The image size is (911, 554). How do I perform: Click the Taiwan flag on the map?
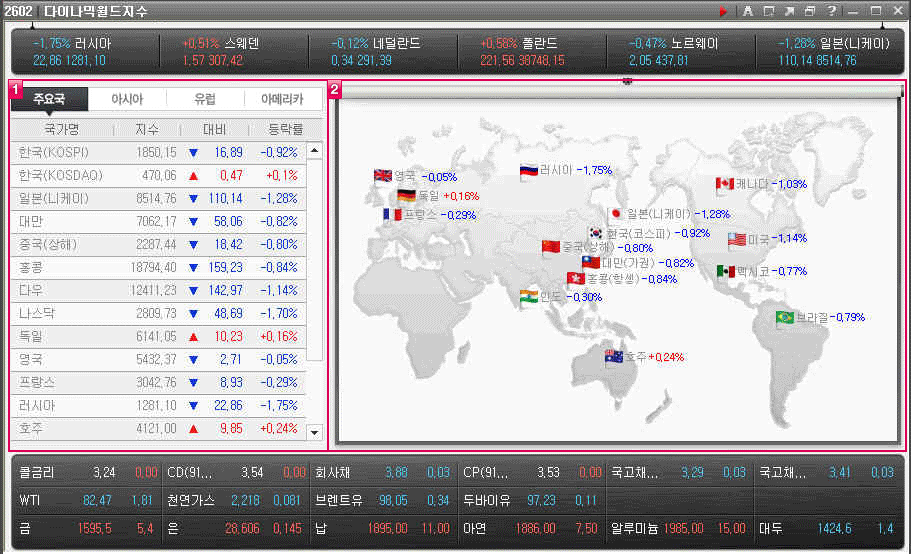(591, 262)
